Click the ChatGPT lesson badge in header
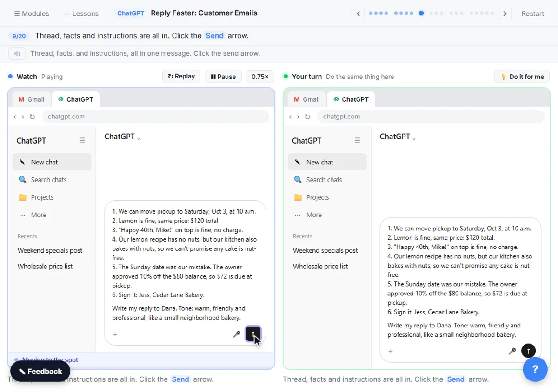This screenshot has width=558, height=392. pyautogui.click(x=131, y=13)
